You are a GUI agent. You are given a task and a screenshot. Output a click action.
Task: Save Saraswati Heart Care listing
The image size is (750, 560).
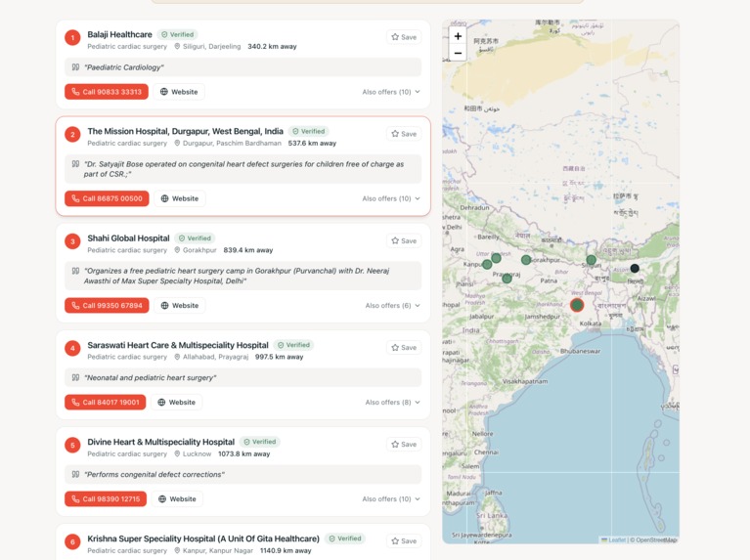(x=404, y=348)
